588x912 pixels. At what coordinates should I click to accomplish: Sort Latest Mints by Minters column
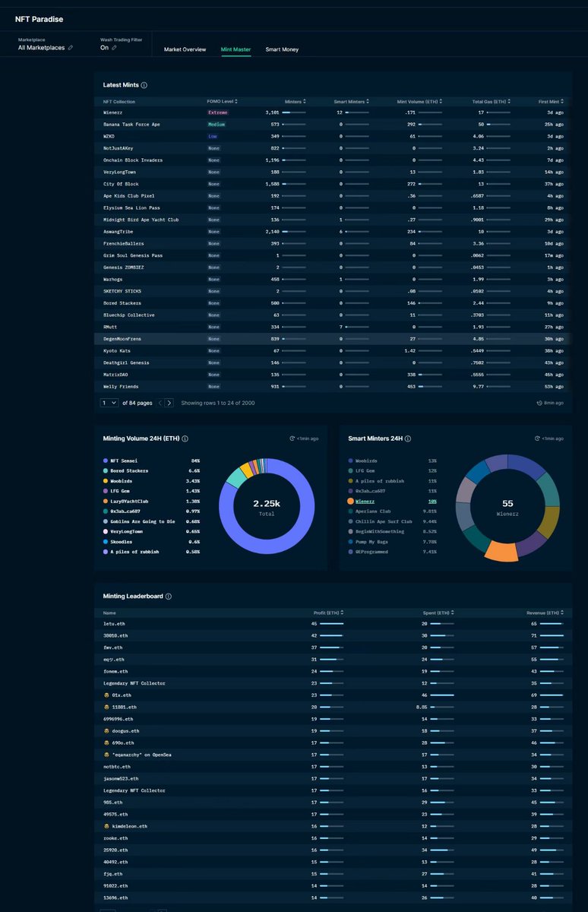tap(295, 101)
